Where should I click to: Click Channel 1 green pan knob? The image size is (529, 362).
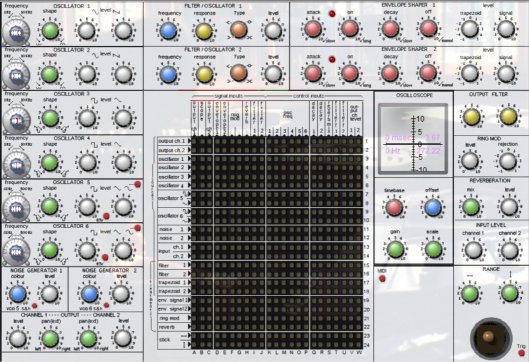pyautogui.click(x=50, y=338)
